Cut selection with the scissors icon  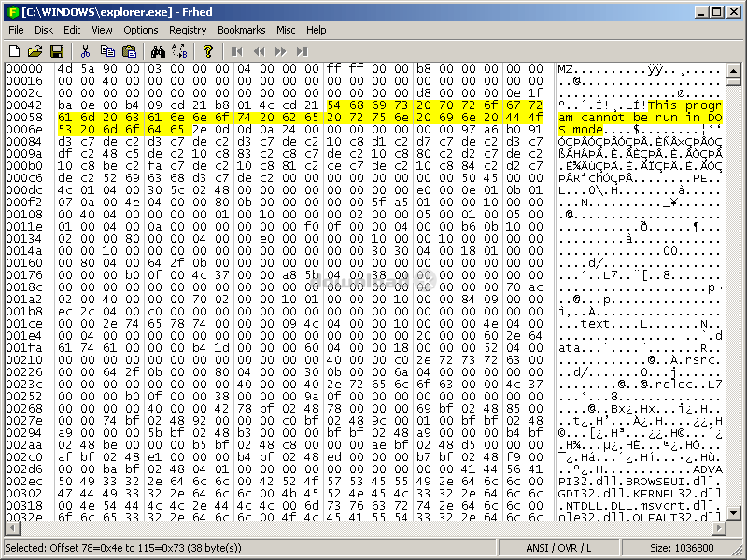85,51
